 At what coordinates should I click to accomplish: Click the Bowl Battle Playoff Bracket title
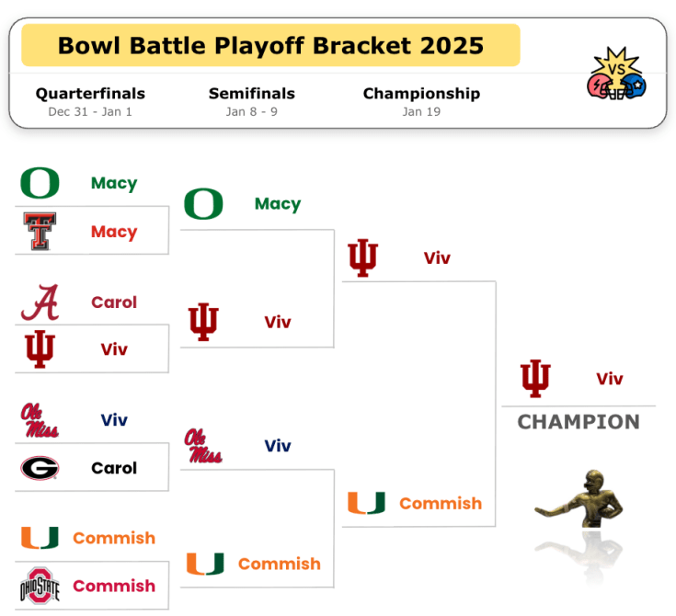click(270, 45)
